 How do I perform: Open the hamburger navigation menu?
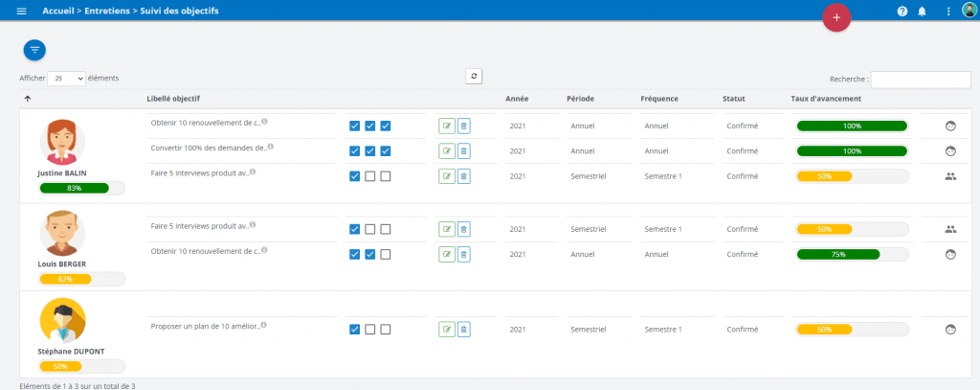(22, 11)
